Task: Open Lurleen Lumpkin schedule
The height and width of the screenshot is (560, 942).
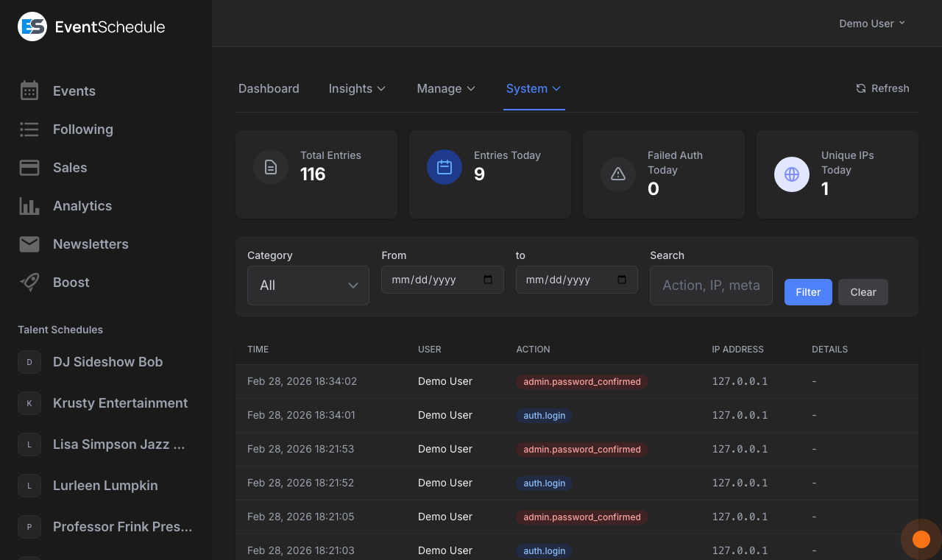Action: (x=105, y=486)
